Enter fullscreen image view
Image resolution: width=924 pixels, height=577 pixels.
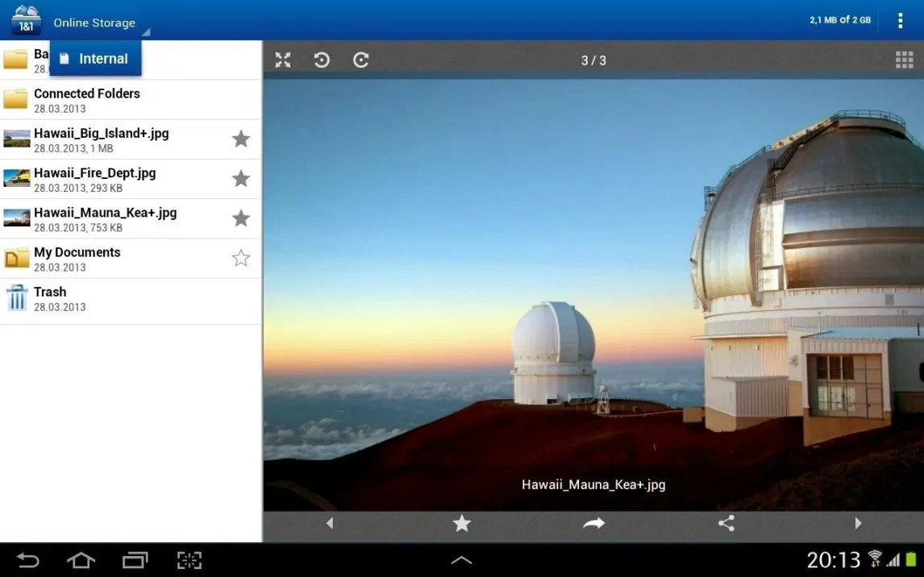point(283,60)
